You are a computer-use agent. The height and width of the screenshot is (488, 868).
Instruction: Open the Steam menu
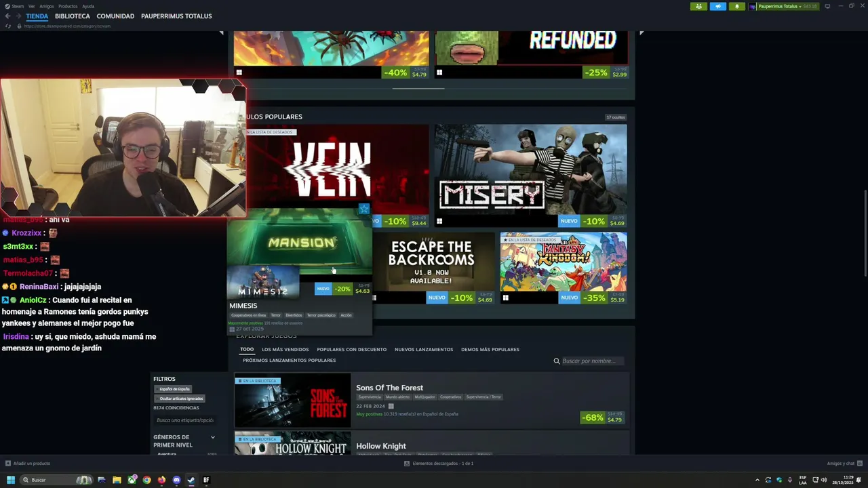pyautogui.click(x=18, y=6)
